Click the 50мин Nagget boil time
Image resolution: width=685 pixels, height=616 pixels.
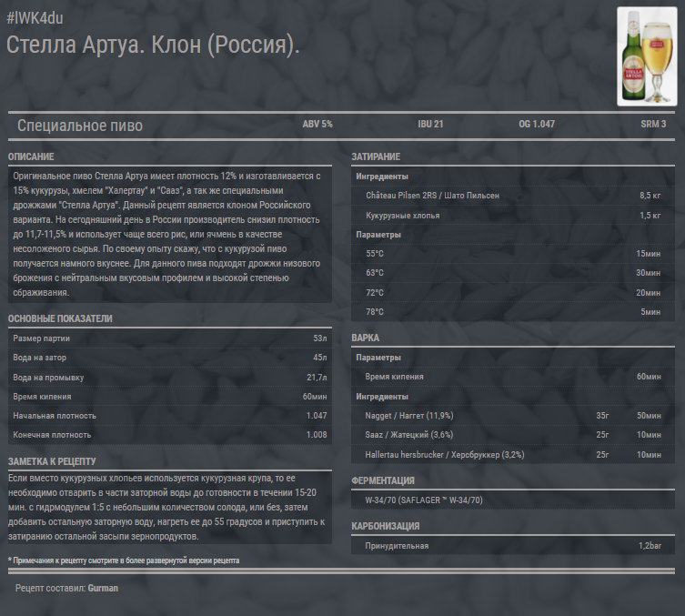coord(649,416)
